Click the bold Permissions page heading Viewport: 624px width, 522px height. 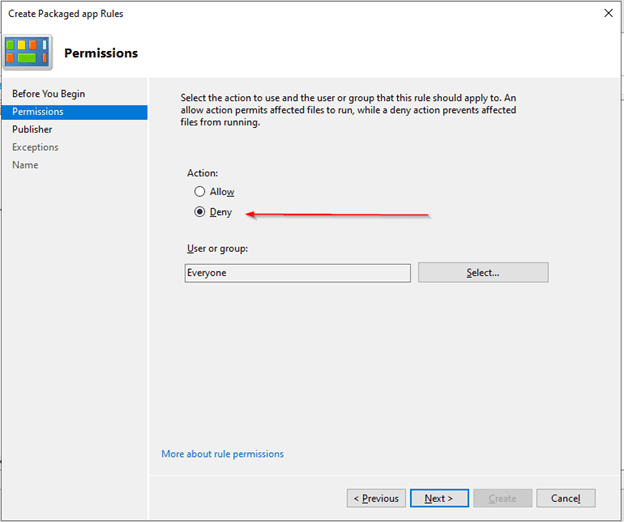[101, 53]
